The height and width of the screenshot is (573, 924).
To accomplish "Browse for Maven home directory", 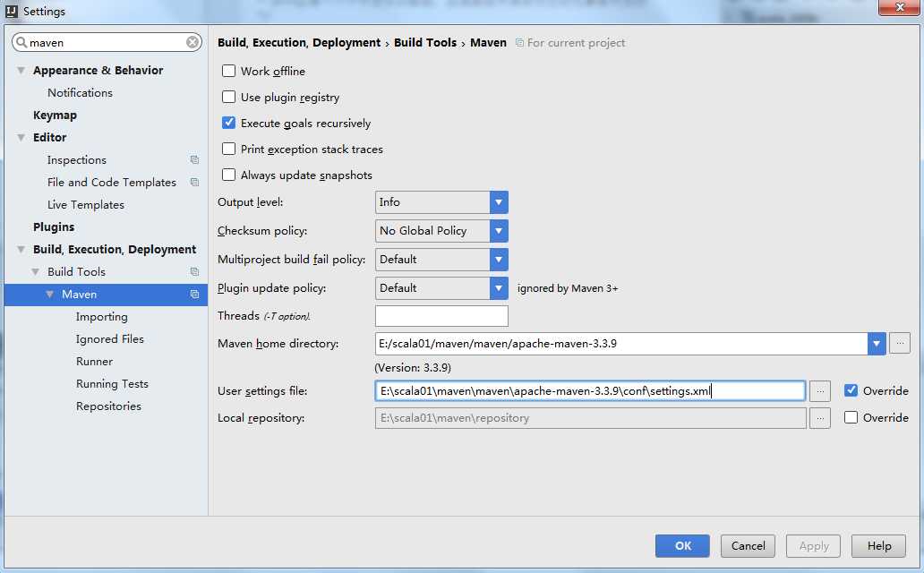I will [900, 343].
